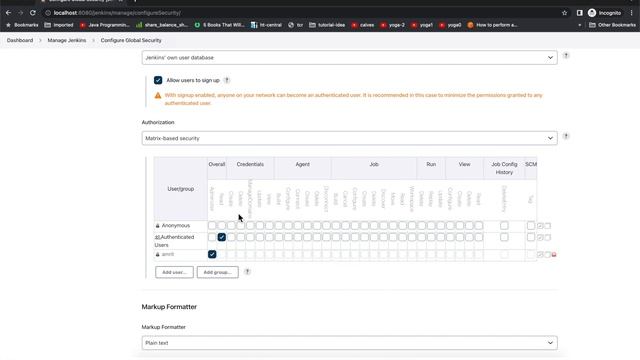The width and height of the screenshot is (640, 360).
Task: Open the 5 Books That Will bookmark
Action: pos(220,25)
